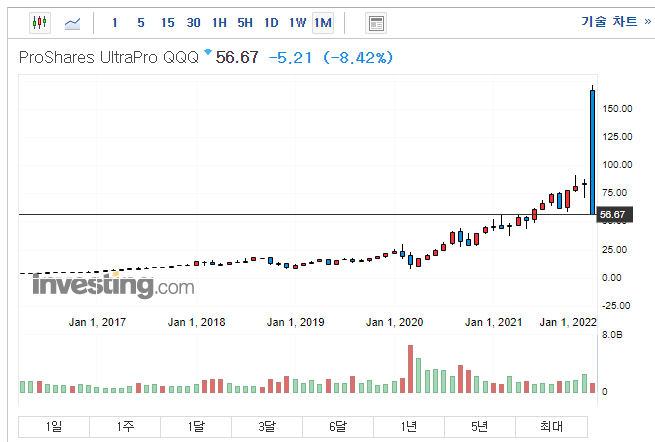The image size is (655, 442).
Task: Select the 5년 range tab
Action: point(480,427)
